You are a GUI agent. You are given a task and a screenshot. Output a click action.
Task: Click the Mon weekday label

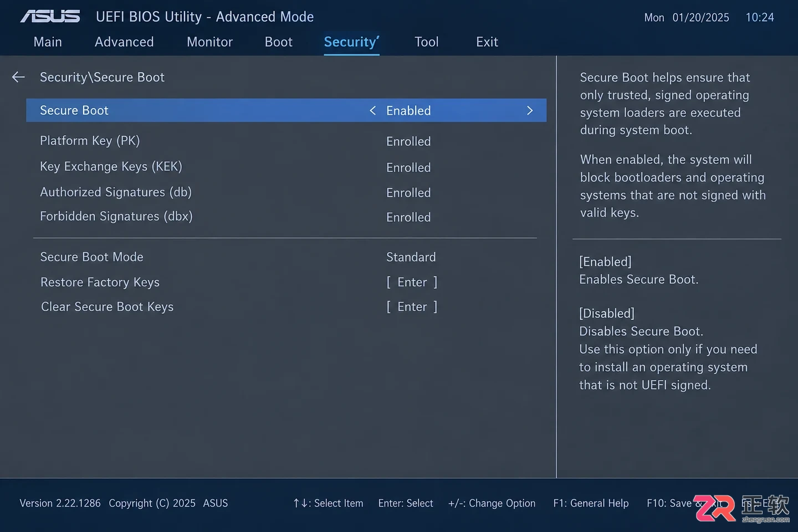tap(654, 18)
